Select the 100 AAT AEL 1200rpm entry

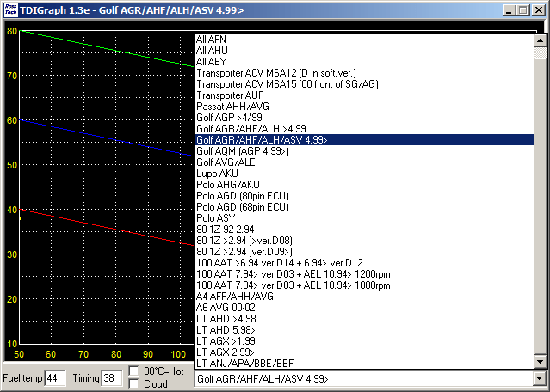pos(364,274)
